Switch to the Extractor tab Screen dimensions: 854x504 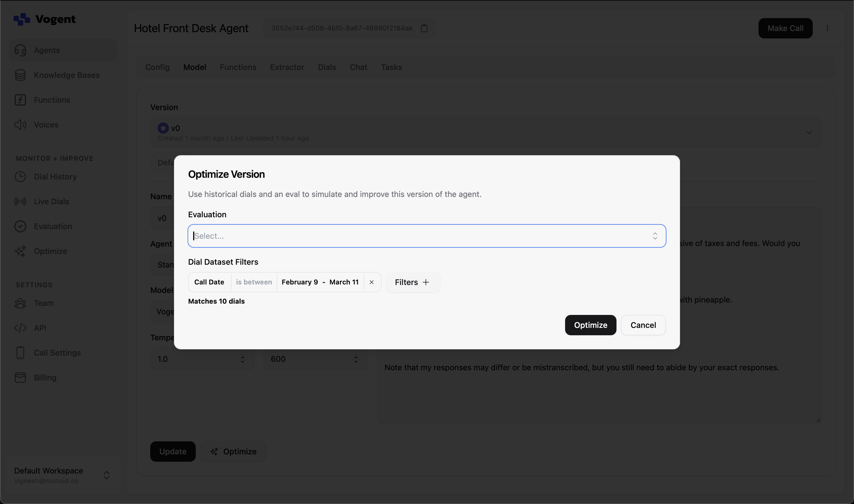(x=287, y=67)
